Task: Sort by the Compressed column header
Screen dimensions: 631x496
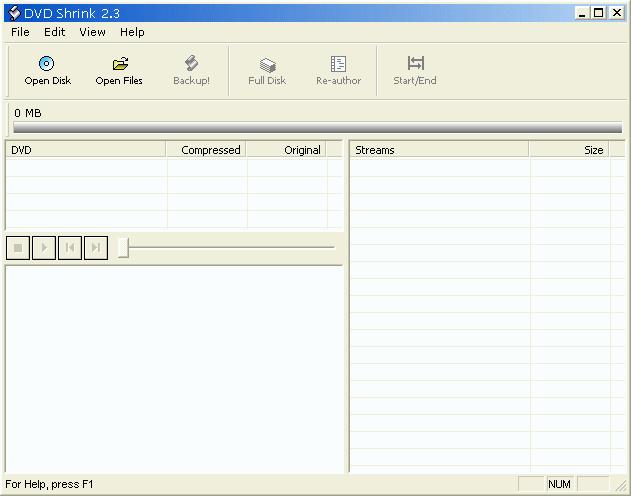Action: pos(206,150)
